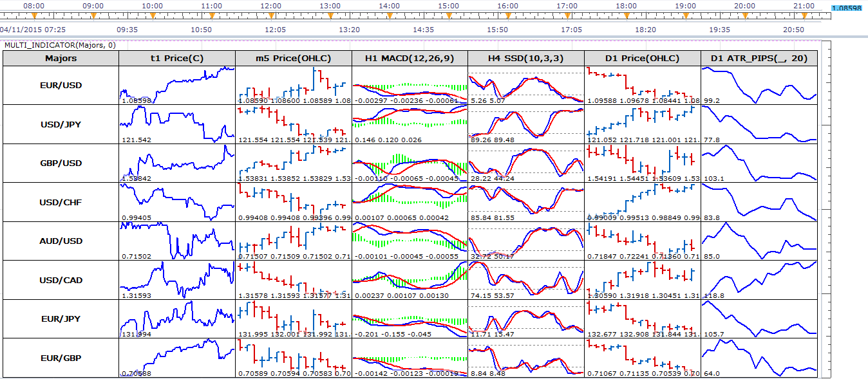The height and width of the screenshot is (379, 868).
Task: Click the 21:00 time marker
Action: click(x=804, y=15)
